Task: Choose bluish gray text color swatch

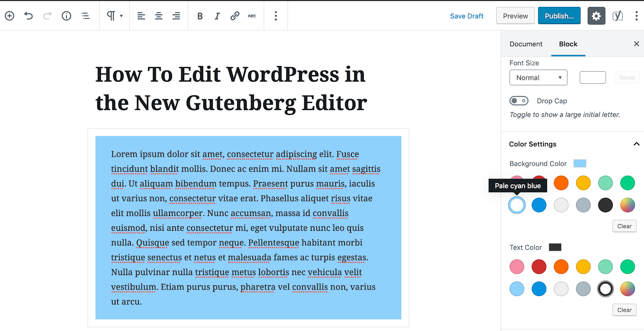Action: (583, 289)
